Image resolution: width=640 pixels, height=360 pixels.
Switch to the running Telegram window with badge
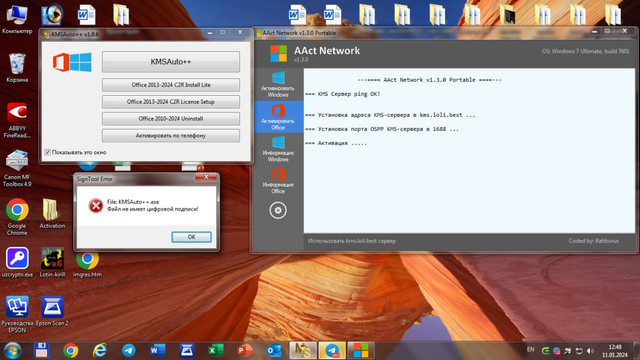coord(332,351)
